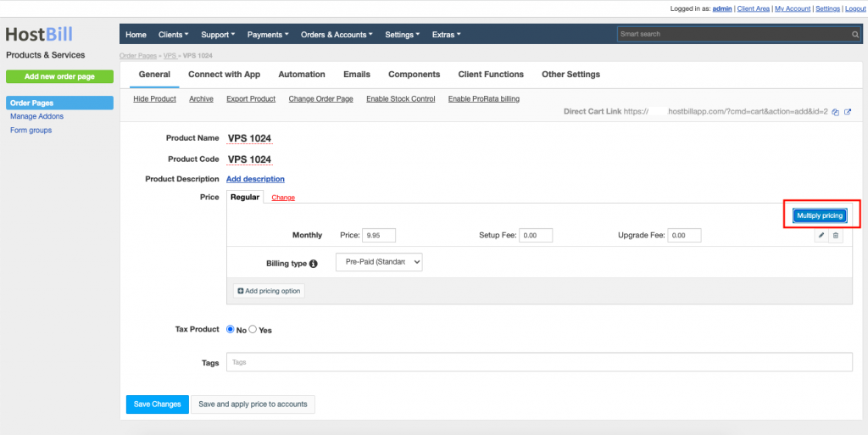Copy the Direct Cart Link with copy icon
The width and height of the screenshot is (868, 435).
click(x=835, y=112)
